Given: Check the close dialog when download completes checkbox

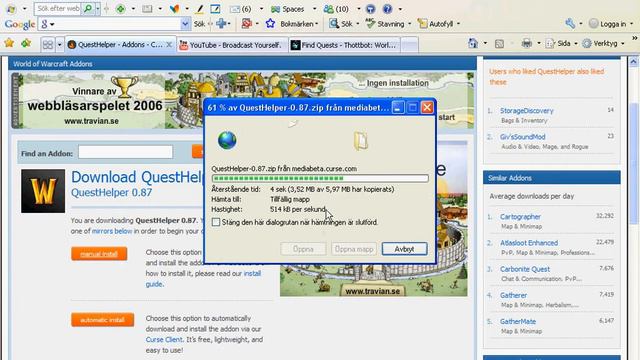Looking at the screenshot, I should [x=216, y=222].
